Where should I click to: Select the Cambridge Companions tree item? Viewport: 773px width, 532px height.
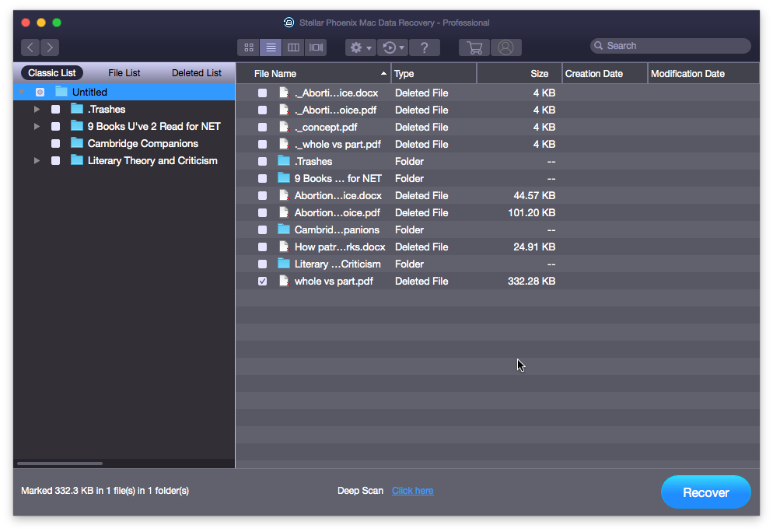click(143, 143)
